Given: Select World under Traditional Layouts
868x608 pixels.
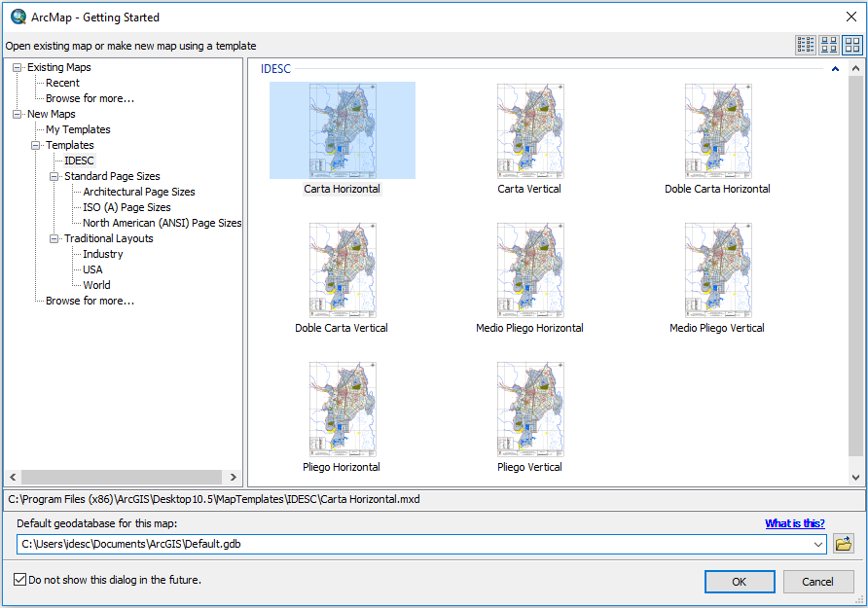Looking at the screenshot, I should point(96,284).
